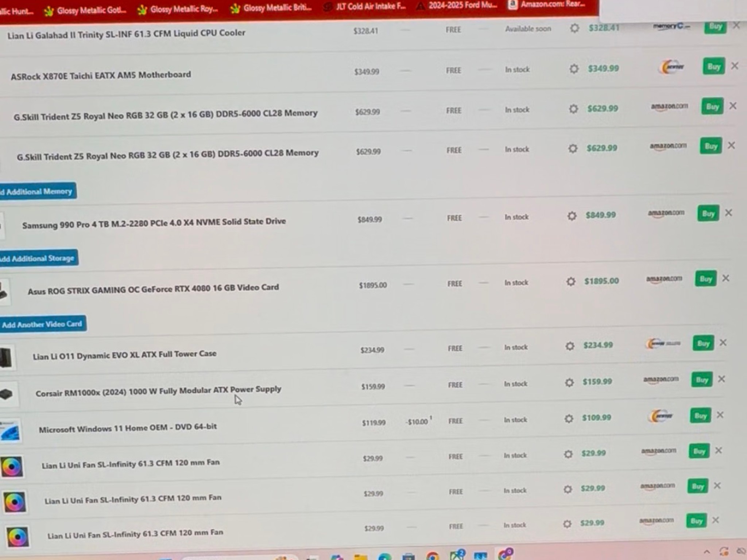This screenshot has height=560, width=747.
Task: Buy the Lian Li O11 Dynamic EVO XL case
Action: pyautogui.click(x=703, y=343)
